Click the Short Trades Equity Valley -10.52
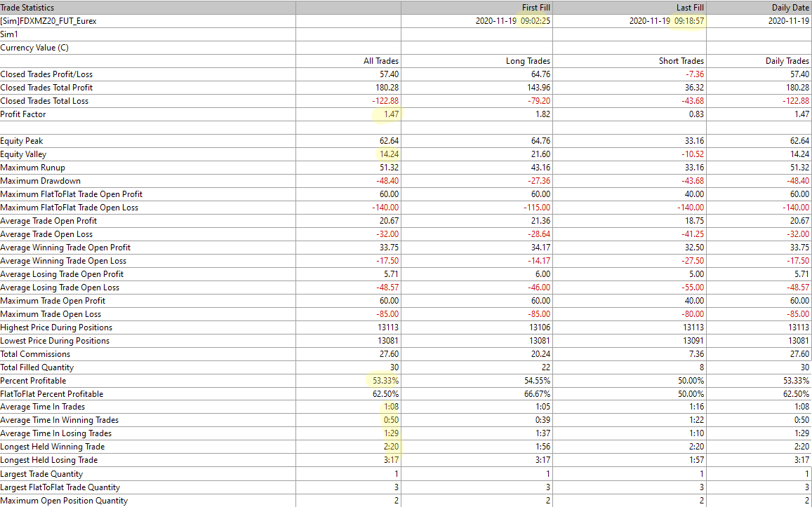812x507 pixels. coord(693,154)
